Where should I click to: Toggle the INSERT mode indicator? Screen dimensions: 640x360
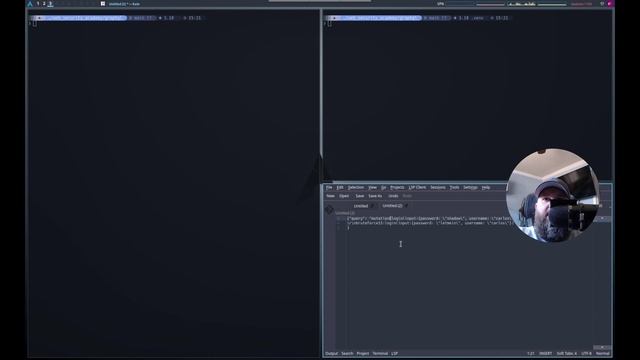[545, 353]
